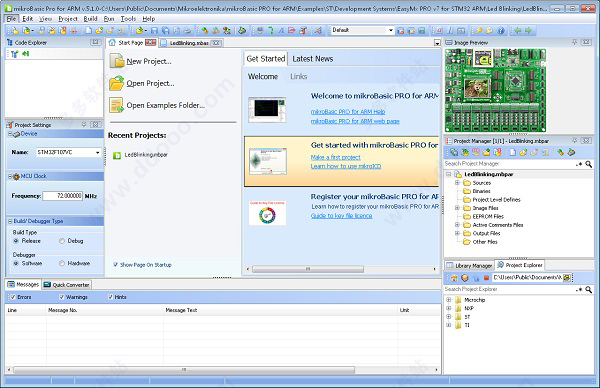Uncheck Show Page On Startup
Screen dimensions: 600x388
click(116, 264)
